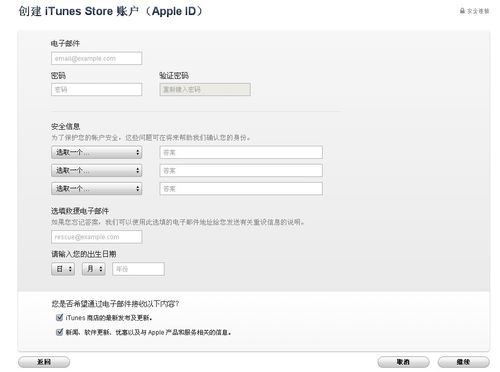Click the third security answer field
This screenshot has width=500, height=372.
[x=241, y=189]
